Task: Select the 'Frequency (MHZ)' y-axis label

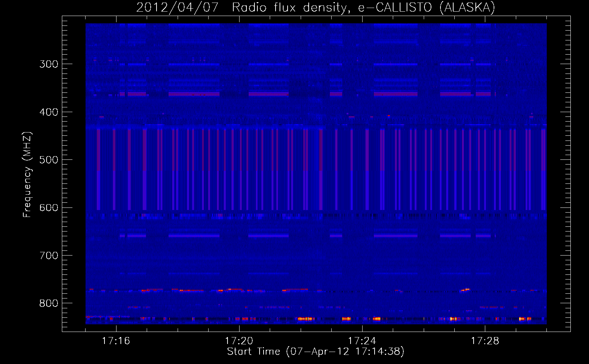Action: [27, 174]
